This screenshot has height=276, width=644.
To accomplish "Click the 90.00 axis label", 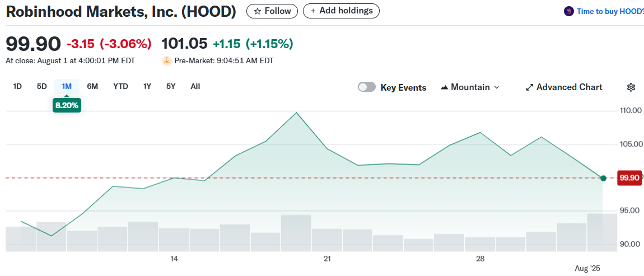I will pos(630,245).
